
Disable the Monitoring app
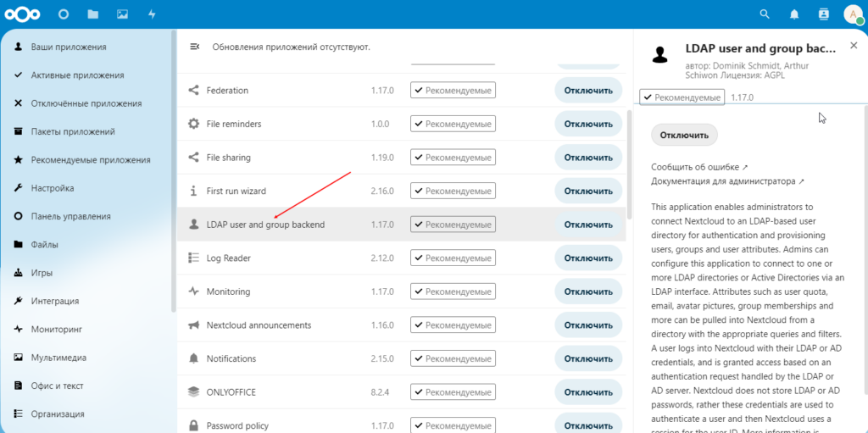click(x=588, y=291)
